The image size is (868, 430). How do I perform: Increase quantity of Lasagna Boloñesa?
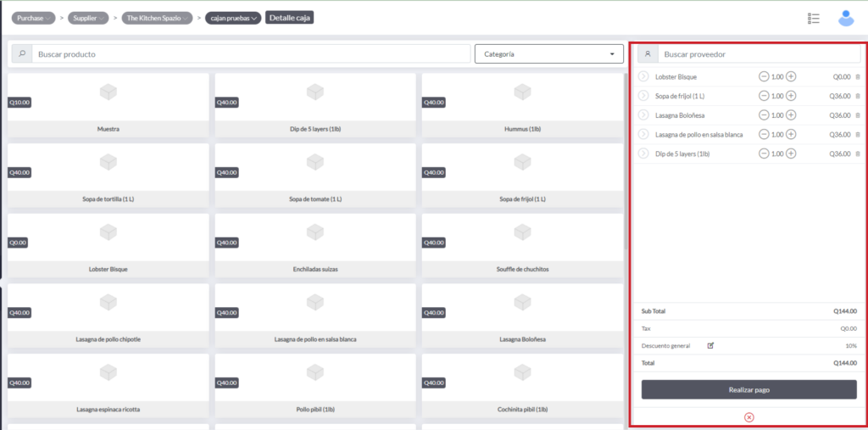(x=791, y=115)
